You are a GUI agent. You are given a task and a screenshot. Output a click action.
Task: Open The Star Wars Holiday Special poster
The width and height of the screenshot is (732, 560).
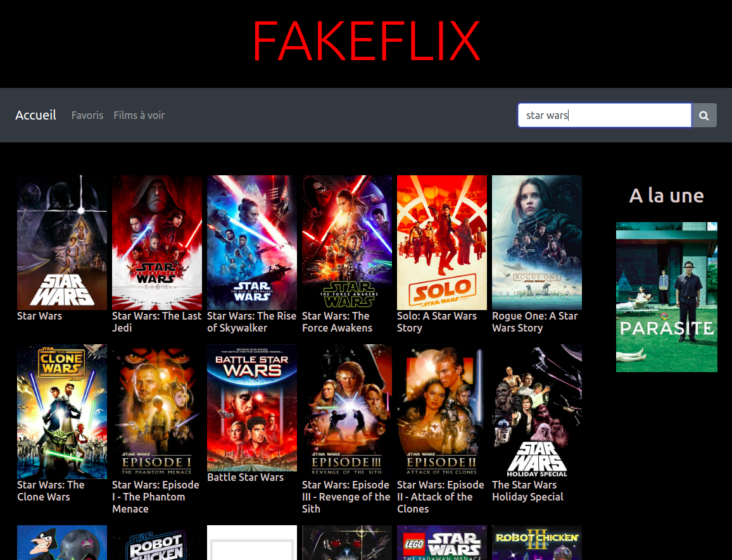pyautogui.click(x=537, y=411)
